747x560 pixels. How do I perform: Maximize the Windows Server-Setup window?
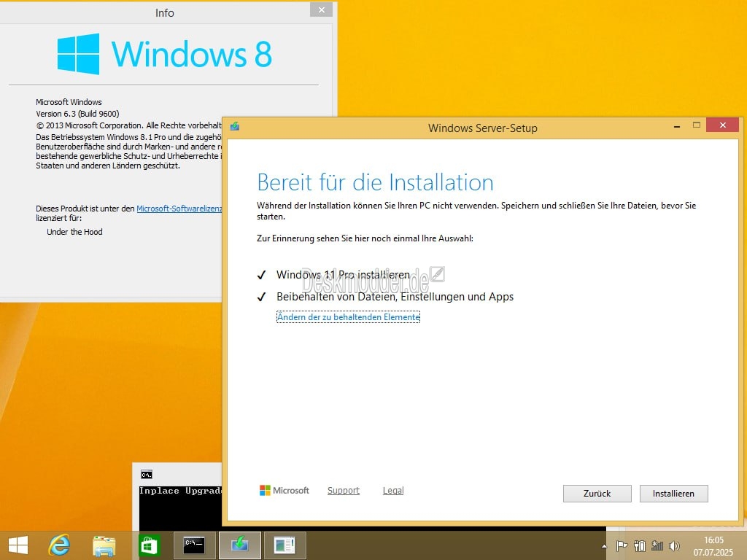click(x=697, y=125)
